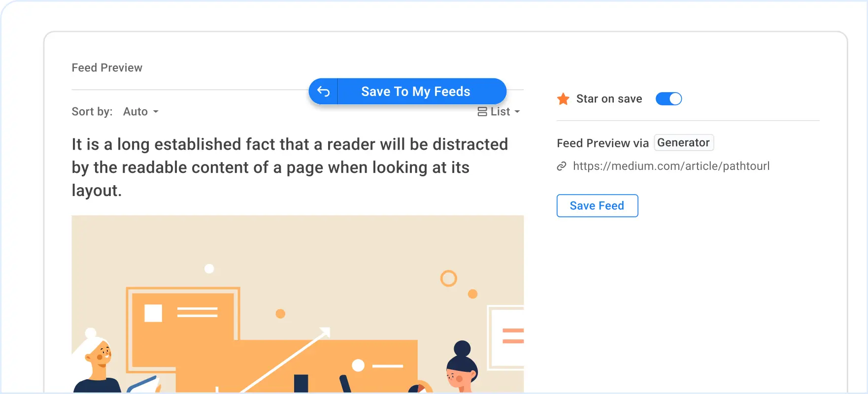Expand the caret arrow next to Auto
The image size is (868, 394).
point(156,112)
